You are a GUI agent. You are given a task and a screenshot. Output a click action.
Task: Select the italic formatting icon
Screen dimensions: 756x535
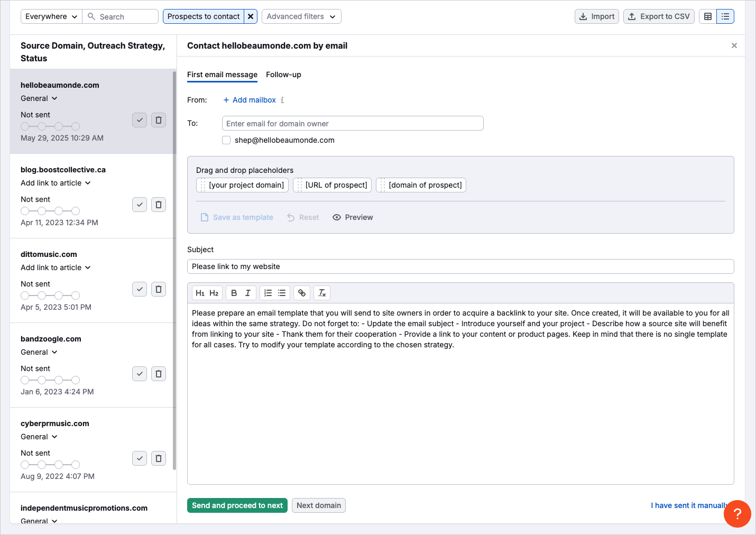point(248,292)
